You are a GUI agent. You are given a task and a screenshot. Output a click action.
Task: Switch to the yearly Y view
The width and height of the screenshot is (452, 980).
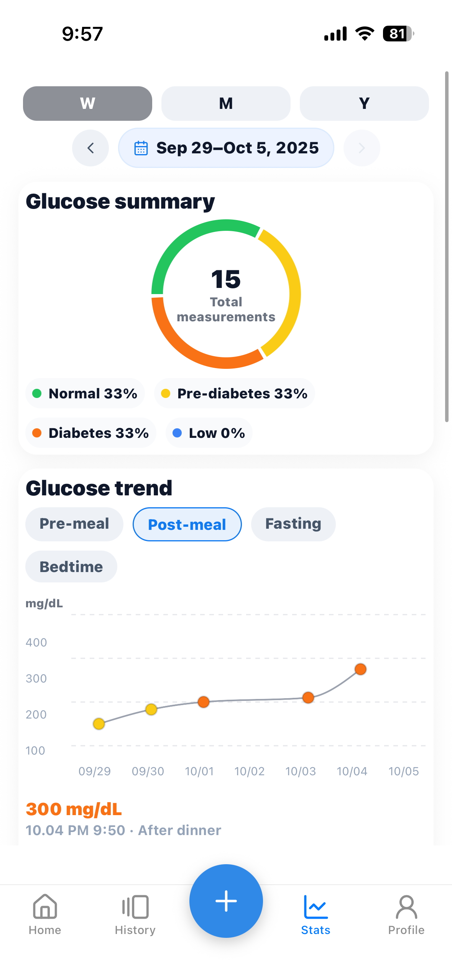coord(364,104)
